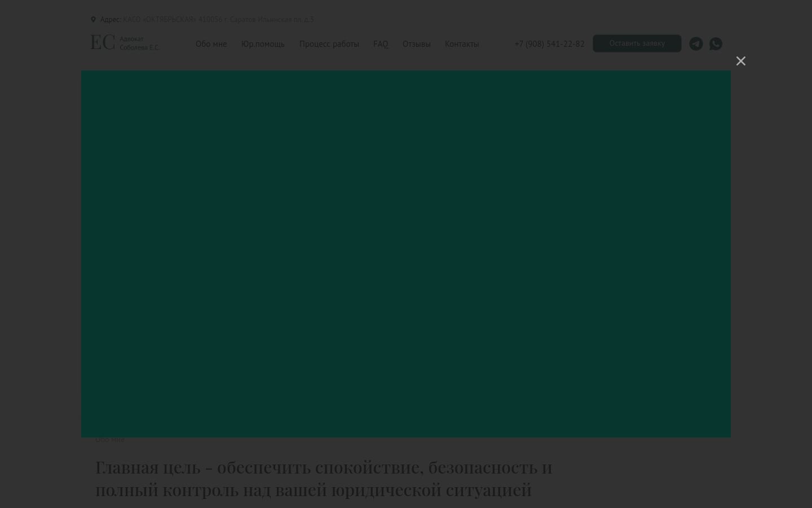Call the phone number +7 (908) 541-22-82
The height and width of the screenshot is (508, 812).
click(549, 44)
